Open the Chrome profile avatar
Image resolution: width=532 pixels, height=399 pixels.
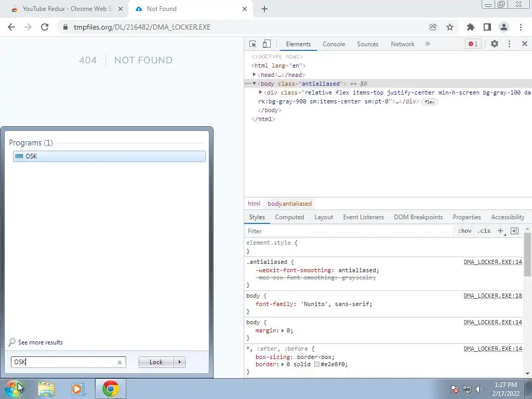(504, 27)
